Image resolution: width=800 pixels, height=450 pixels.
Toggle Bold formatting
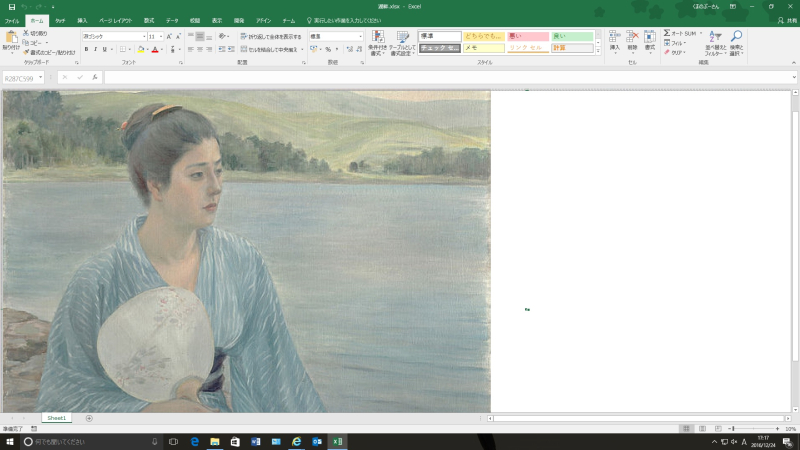(x=86, y=49)
